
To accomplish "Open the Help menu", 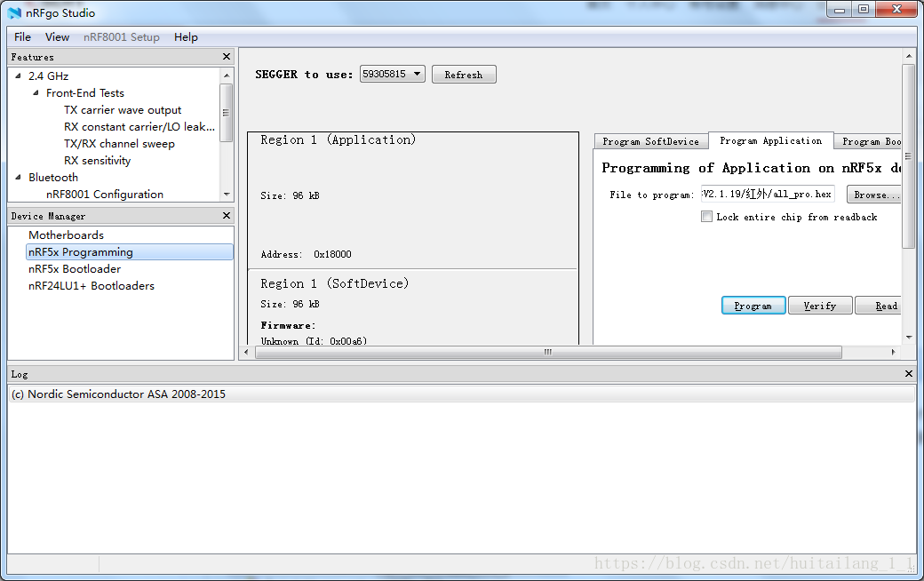I will (186, 37).
